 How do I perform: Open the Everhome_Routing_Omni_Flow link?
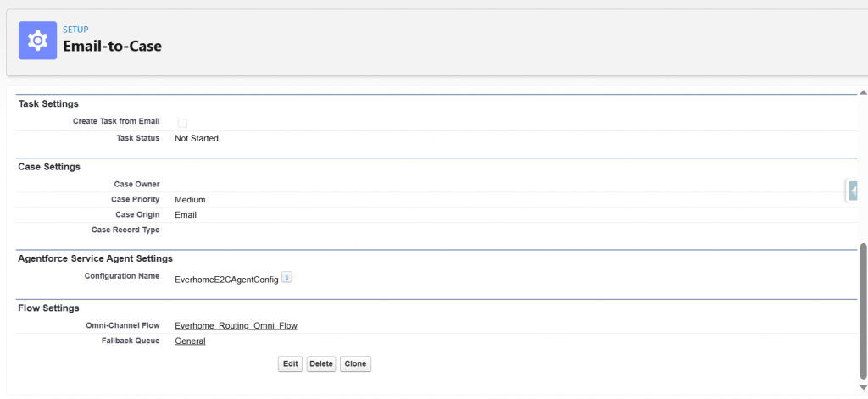point(236,325)
